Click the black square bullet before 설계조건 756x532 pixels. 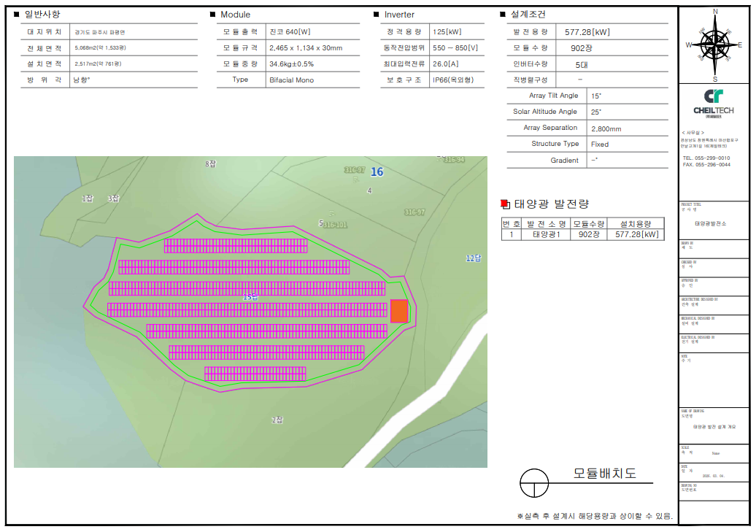pos(503,15)
